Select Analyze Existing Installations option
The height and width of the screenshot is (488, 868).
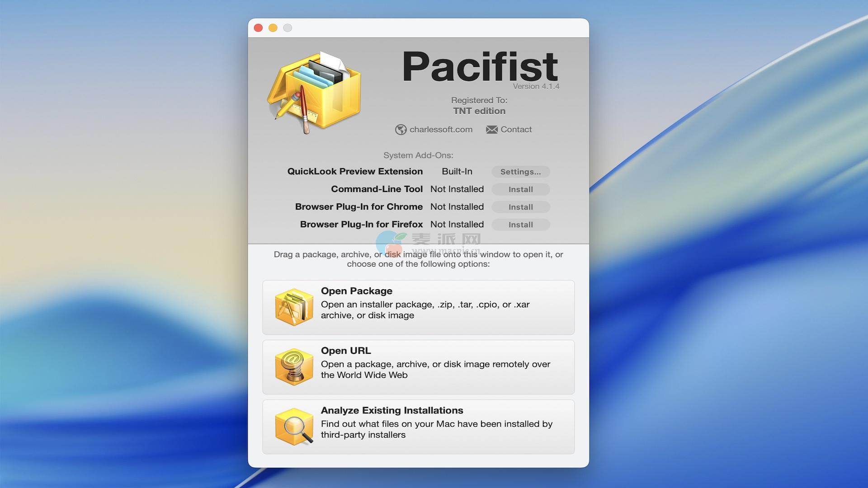pyautogui.click(x=418, y=427)
